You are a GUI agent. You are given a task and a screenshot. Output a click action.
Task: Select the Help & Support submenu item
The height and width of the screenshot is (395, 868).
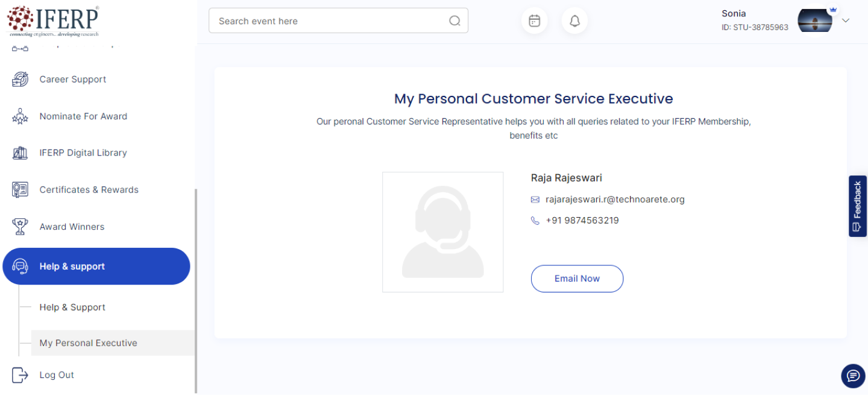(x=72, y=308)
